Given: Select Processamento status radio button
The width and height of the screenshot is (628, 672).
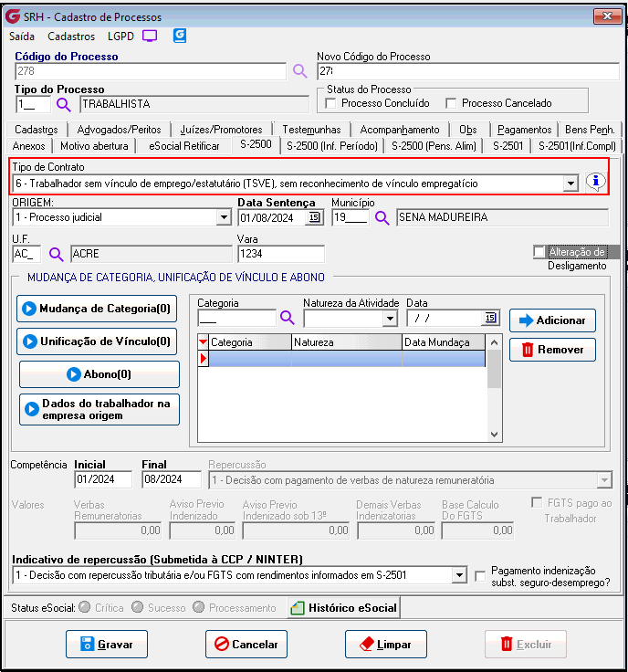Looking at the screenshot, I should click(198, 607).
